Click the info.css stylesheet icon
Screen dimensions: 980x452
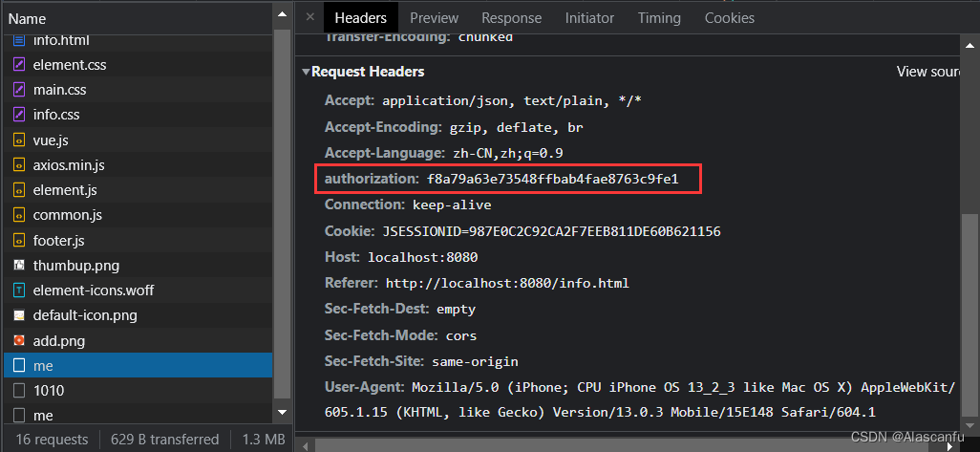(x=19, y=115)
